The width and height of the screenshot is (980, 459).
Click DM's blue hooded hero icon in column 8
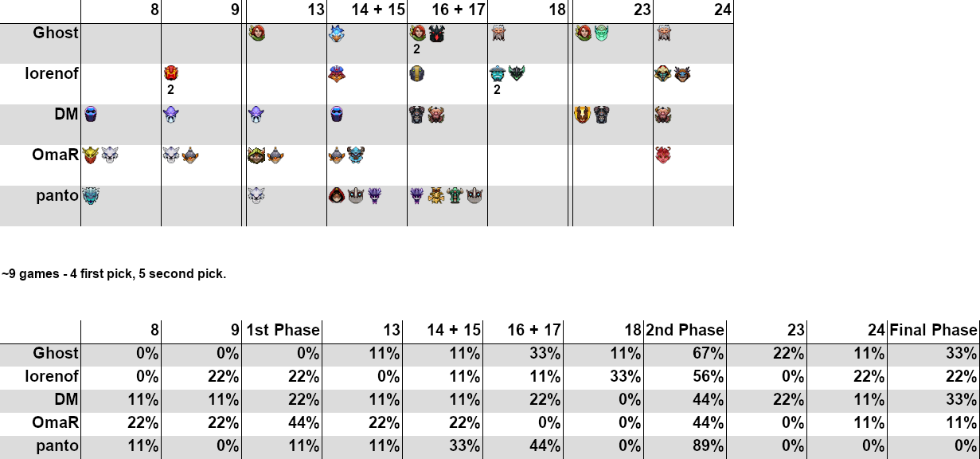click(x=91, y=115)
